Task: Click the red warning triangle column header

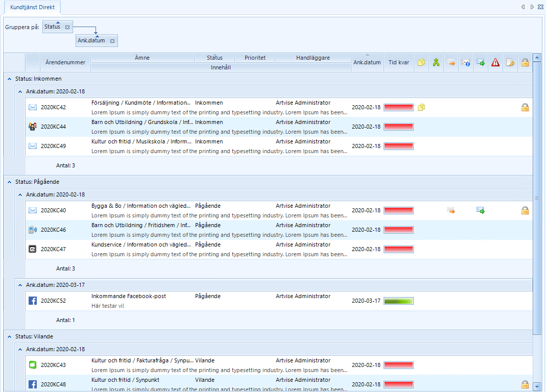Action: (495, 62)
